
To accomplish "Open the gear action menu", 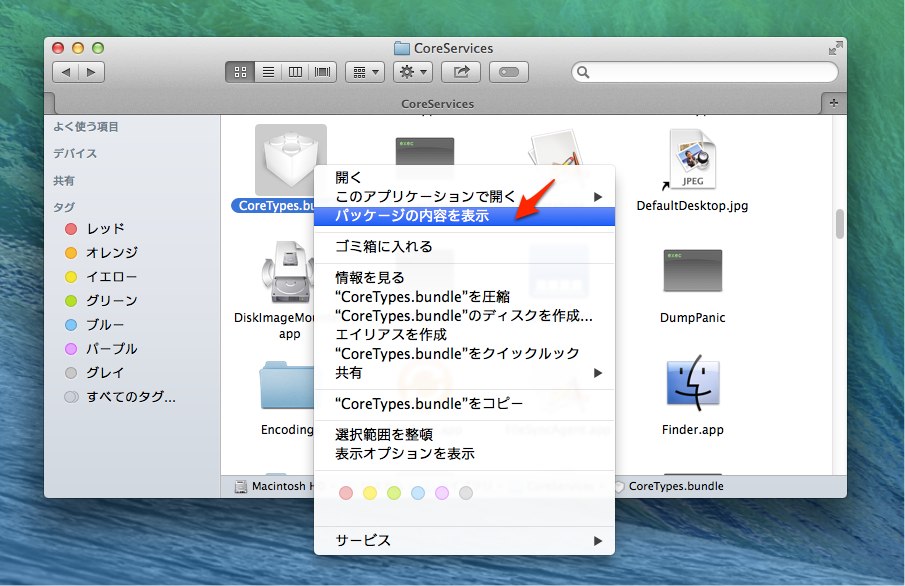I will (x=413, y=72).
